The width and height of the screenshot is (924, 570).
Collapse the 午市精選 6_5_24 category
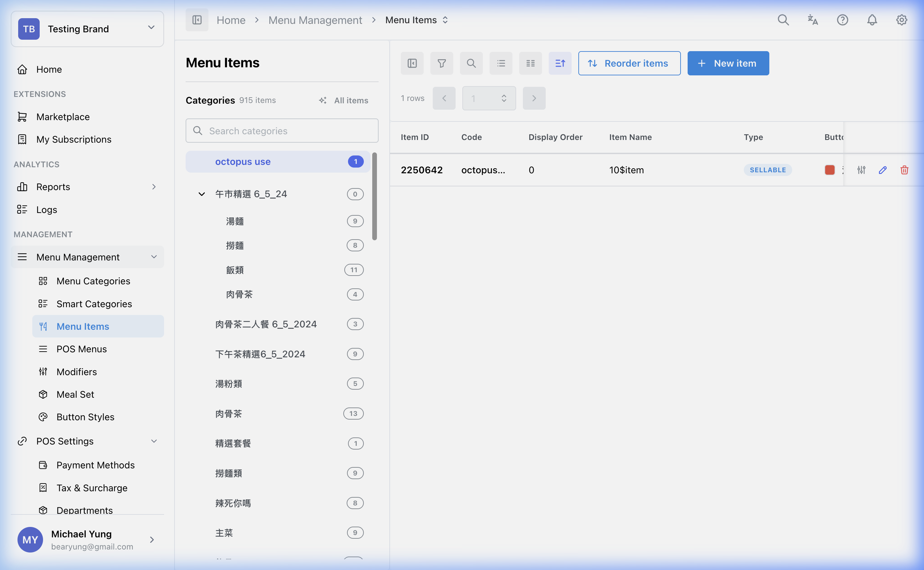point(201,194)
